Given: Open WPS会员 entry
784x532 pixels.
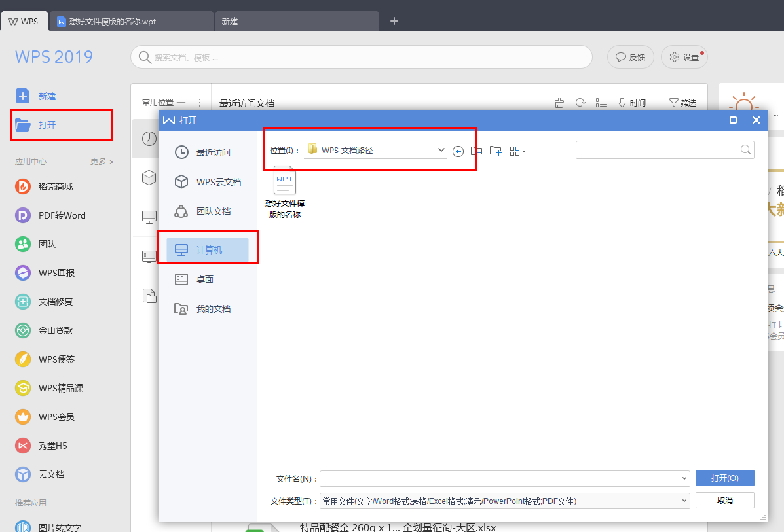Looking at the screenshot, I should (45, 417).
